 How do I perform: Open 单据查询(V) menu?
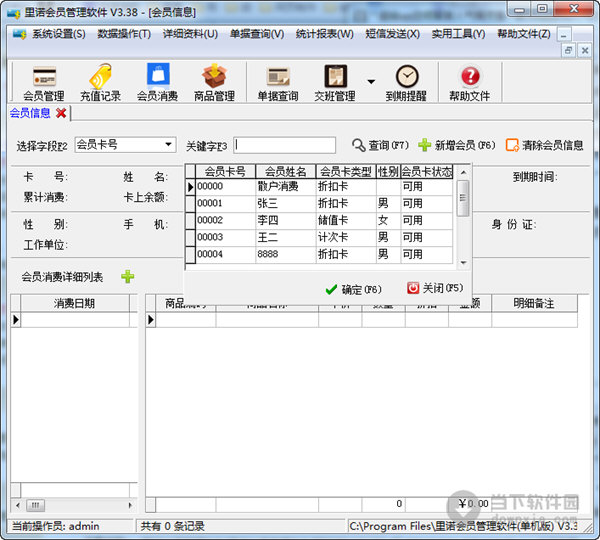coord(257,34)
